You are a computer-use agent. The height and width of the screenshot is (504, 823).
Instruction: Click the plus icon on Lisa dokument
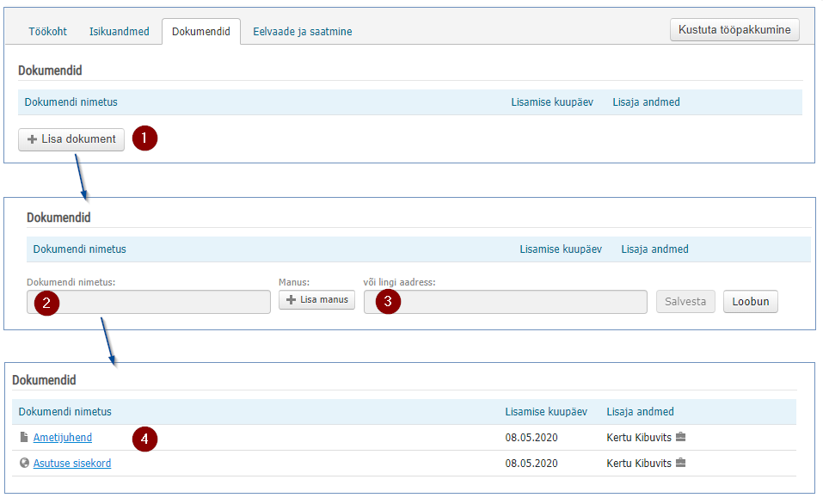(x=32, y=139)
